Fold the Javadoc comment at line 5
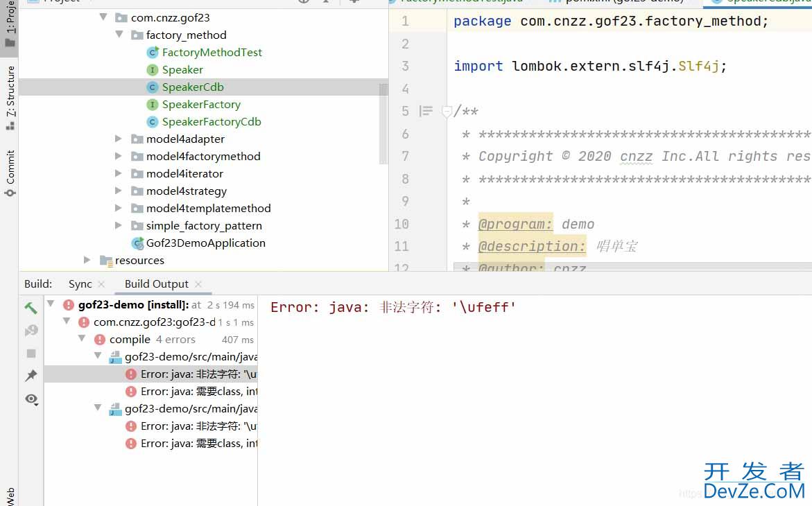This screenshot has width=812, height=506. pos(447,111)
